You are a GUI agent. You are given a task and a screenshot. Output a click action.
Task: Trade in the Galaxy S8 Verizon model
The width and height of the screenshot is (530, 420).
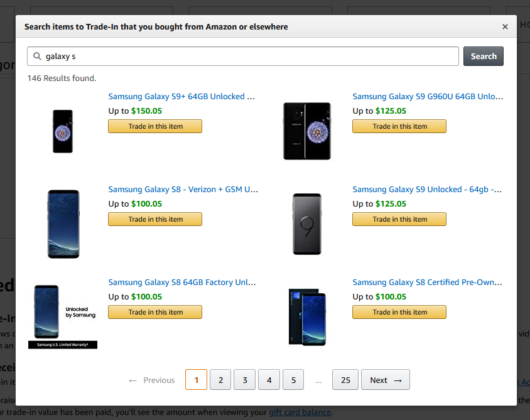coord(154,218)
